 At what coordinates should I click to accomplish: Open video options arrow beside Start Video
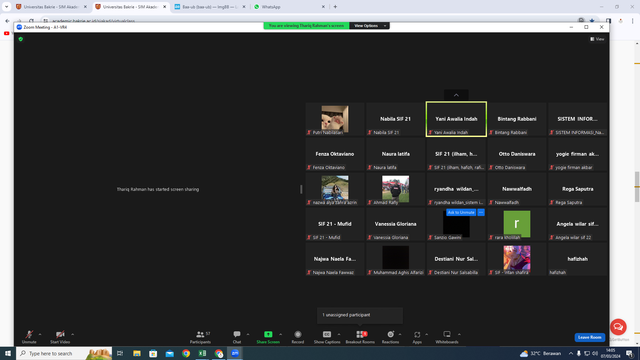(73, 334)
